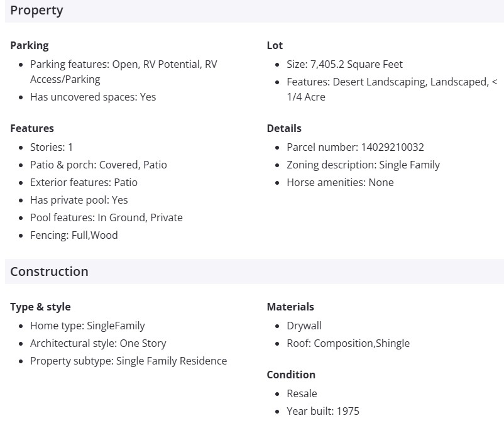
Task: Click the Architectural style: One Story line
Action: [98, 343]
